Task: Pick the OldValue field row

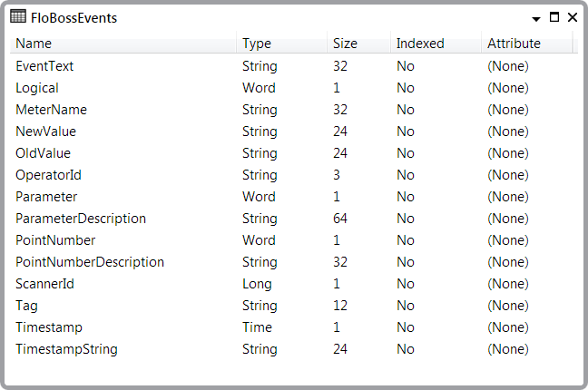Action: point(294,153)
